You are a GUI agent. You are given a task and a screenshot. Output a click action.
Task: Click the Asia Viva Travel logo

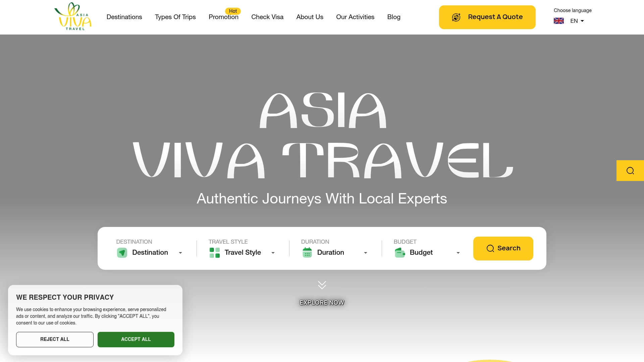click(73, 16)
